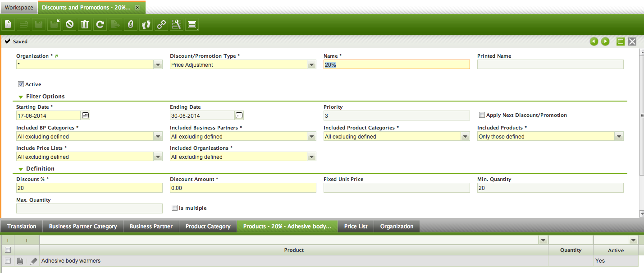Enable the Is multiple checkbox
This screenshot has width=644, height=273.
(x=174, y=208)
